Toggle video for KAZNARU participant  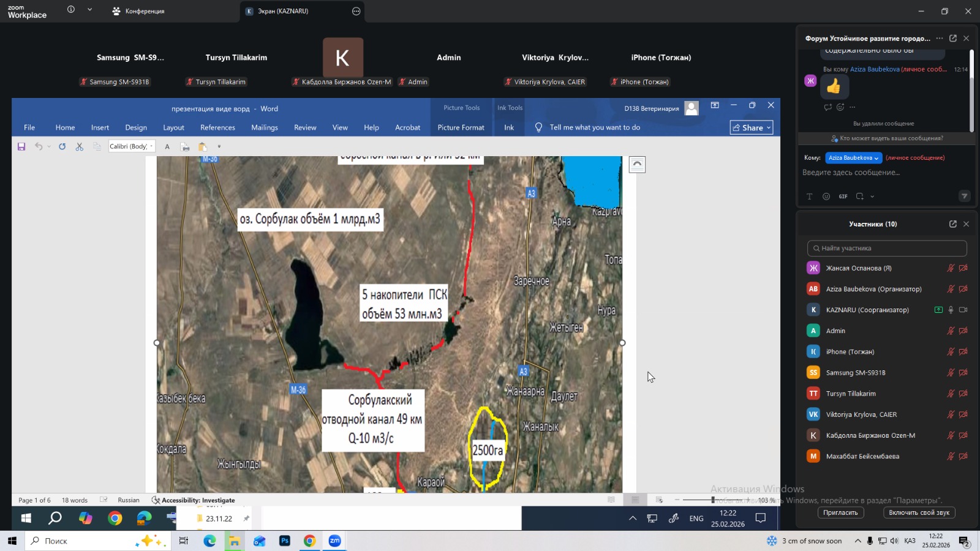pyautogui.click(x=963, y=310)
